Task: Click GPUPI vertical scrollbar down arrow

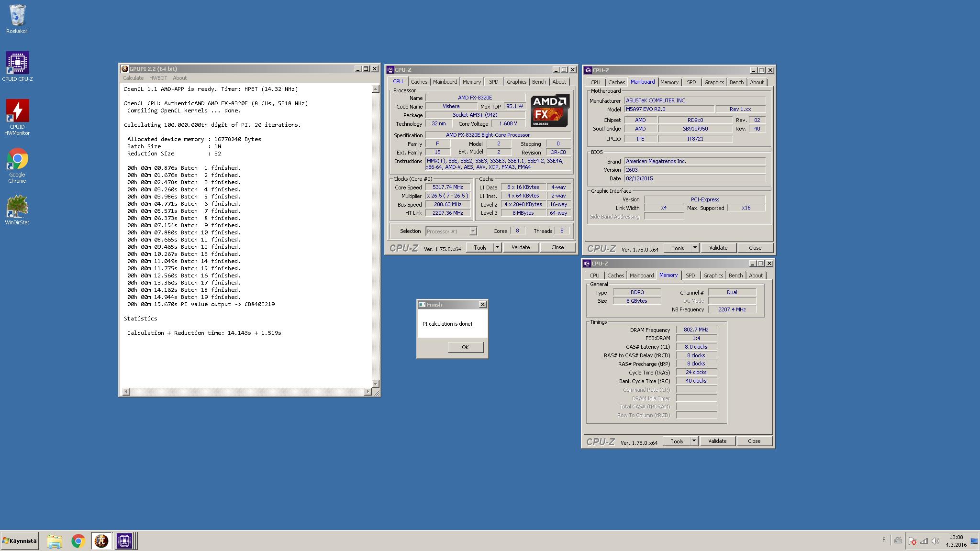Action: pyautogui.click(x=376, y=384)
